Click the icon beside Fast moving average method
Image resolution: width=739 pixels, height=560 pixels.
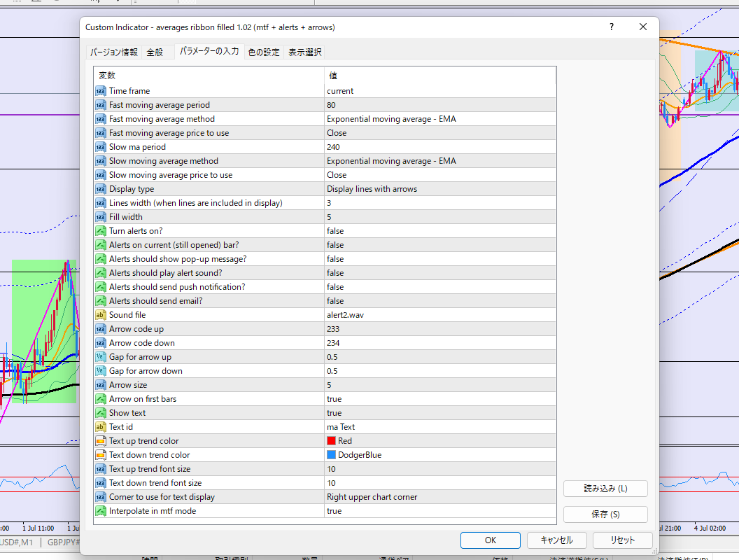pos(100,119)
